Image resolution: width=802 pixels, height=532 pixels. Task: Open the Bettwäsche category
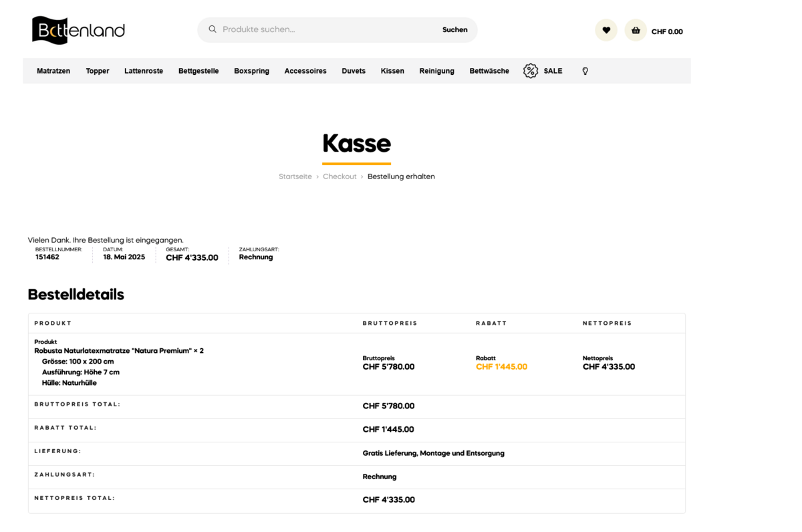[489, 71]
